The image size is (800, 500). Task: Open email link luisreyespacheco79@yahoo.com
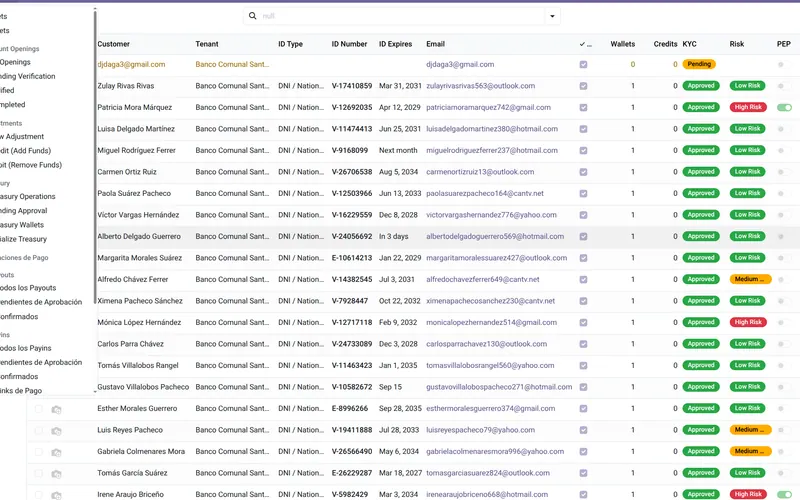click(481, 430)
